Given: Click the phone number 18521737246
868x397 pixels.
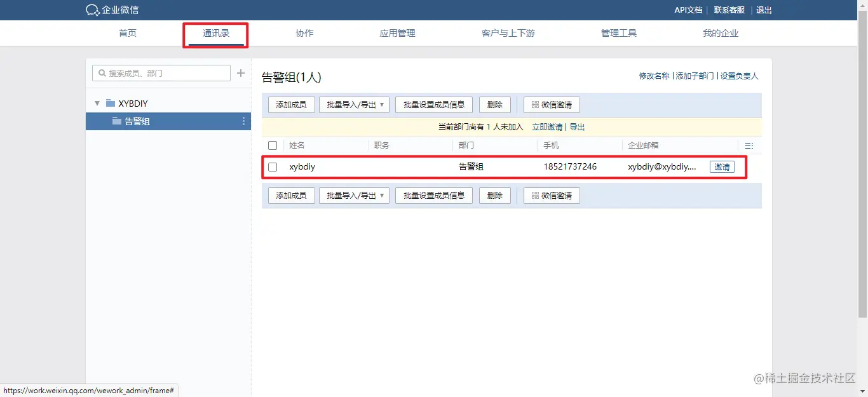Looking at the screenshot, I should (x=570, y=167).
